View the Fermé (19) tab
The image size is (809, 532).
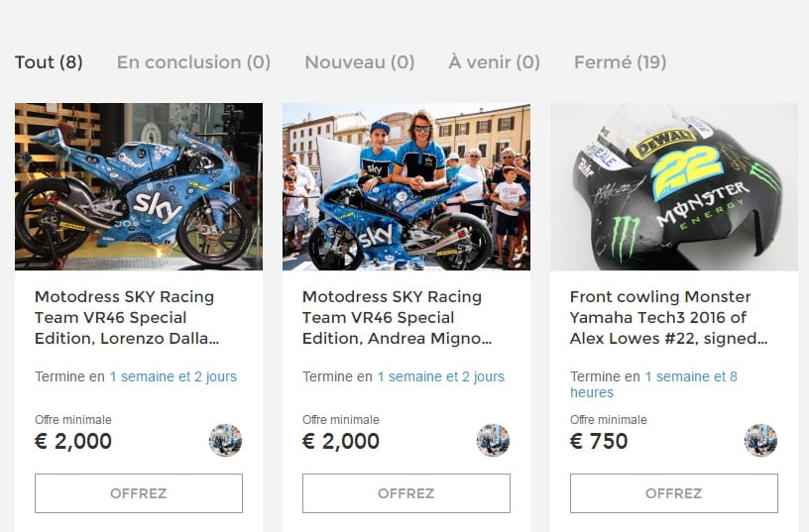coord(621,62)
